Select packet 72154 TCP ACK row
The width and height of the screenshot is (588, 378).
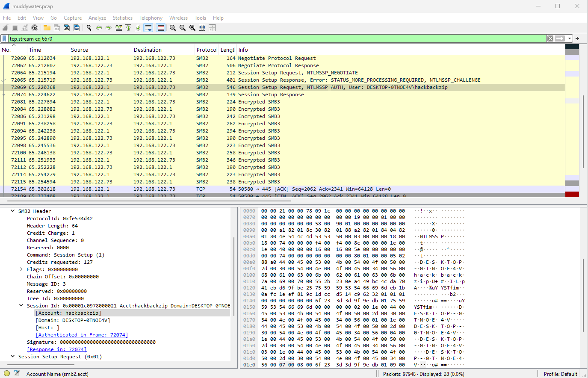click(282, 189)
